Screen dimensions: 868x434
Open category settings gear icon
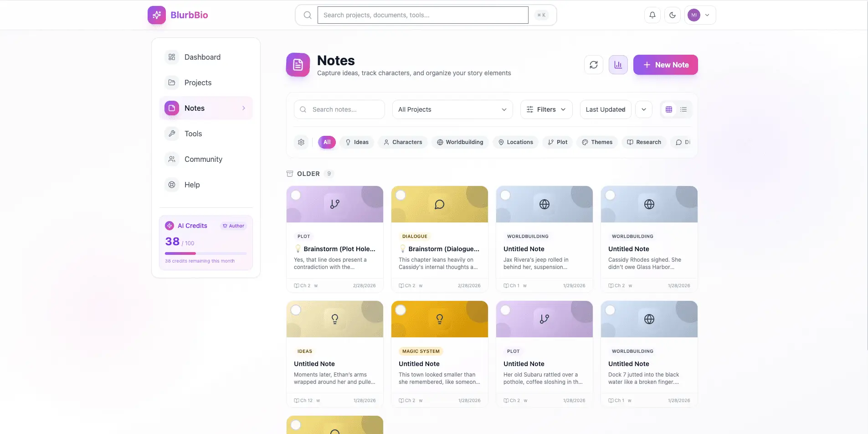tap(301, 142)
